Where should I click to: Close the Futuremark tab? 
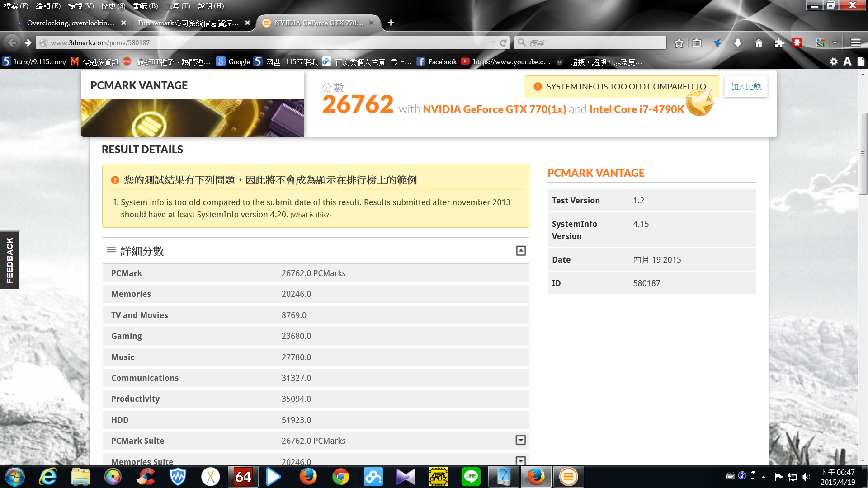[247, 23]
